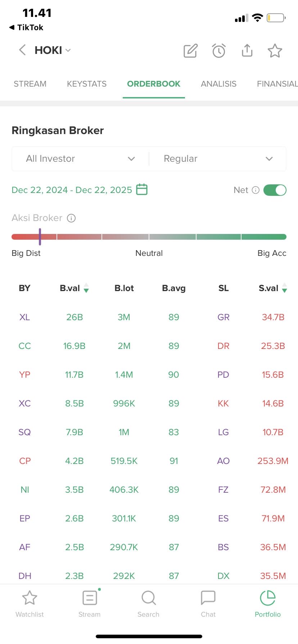Open the Regular market type dropdown
298x644 pixels.
[218, 159]
